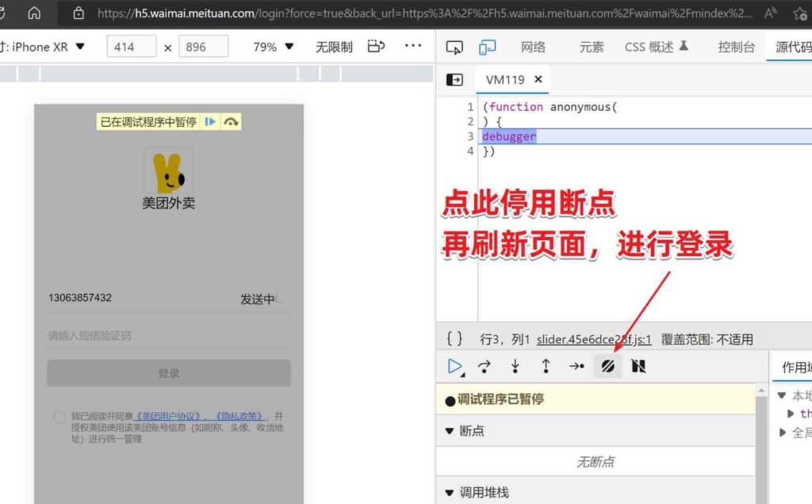Open the read aloud icon in address bar
Screen dimensions: 812x504
(771, 13)
